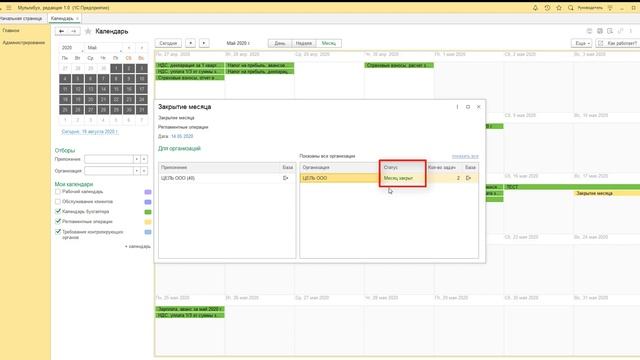
Task: Go back with the left arrow button
Action: click(x=61, y=31)
